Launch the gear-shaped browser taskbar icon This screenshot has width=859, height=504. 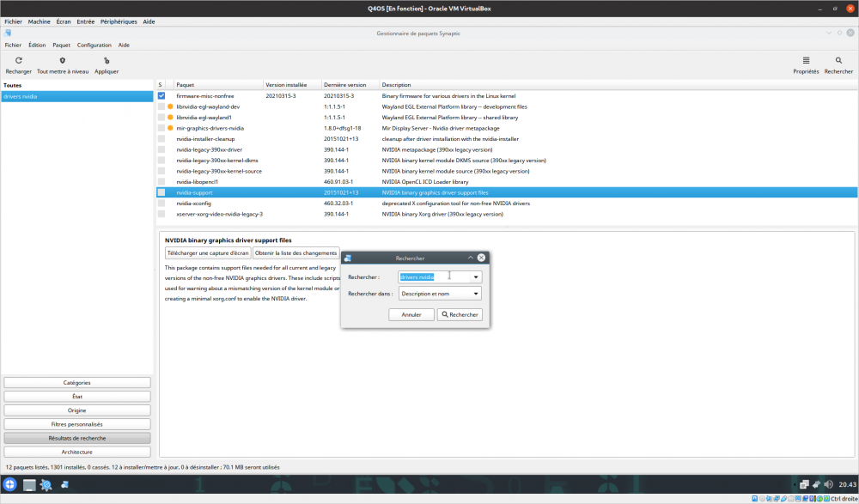pos(46,485)
